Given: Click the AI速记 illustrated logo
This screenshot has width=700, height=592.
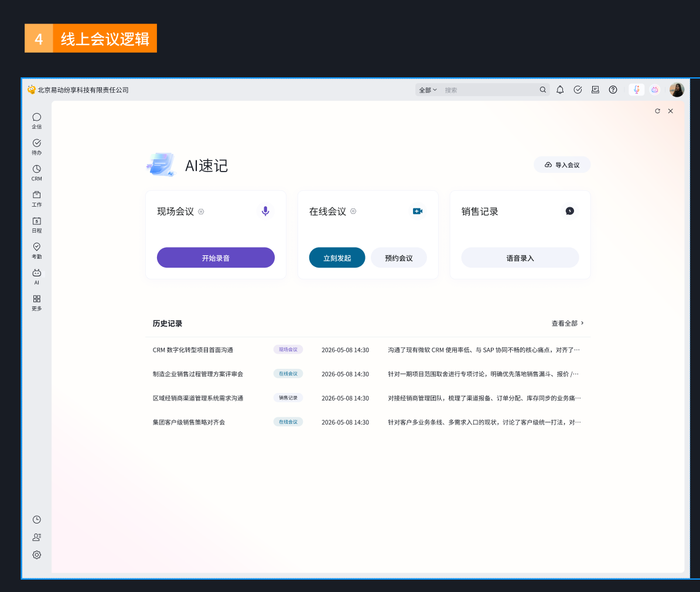Looking at the screenshot, I should 161,165.
